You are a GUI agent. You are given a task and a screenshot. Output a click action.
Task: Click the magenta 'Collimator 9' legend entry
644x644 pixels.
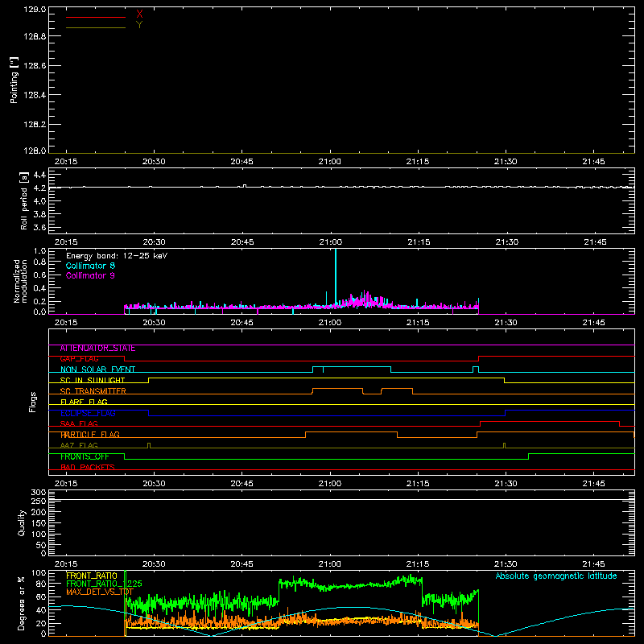click(90, 275)
